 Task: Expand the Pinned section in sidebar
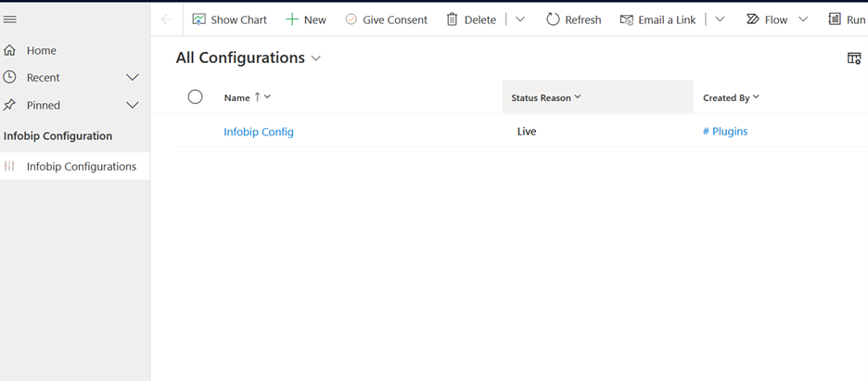click(x=133, y=105)
